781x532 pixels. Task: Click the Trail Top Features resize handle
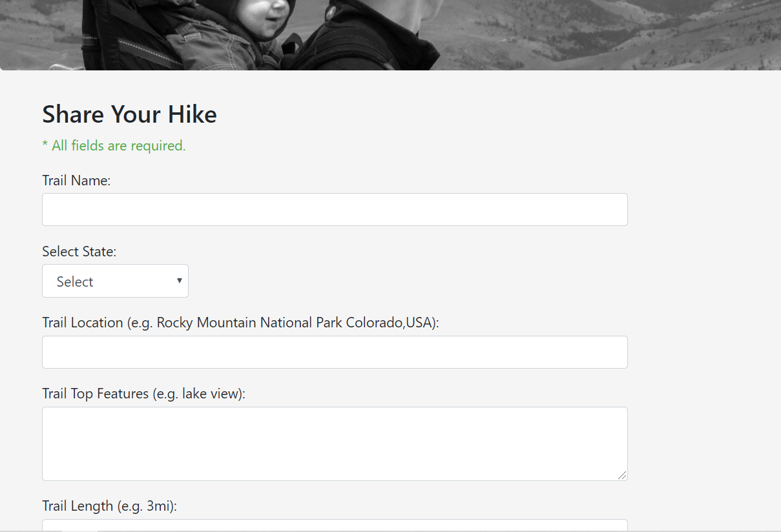[621, 475]
